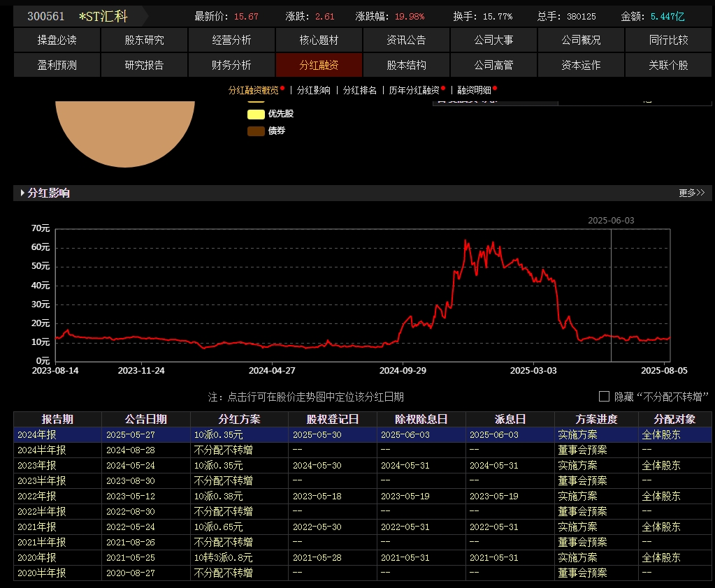This screenshot has height=588, width=715.
Task: Open the 操盘必读 tab
Action: (57, 40)
